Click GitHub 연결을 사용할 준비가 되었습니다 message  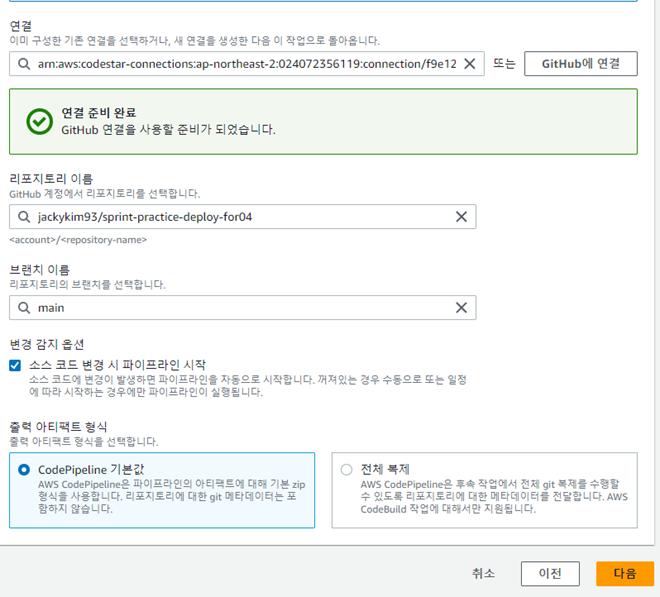168,130
